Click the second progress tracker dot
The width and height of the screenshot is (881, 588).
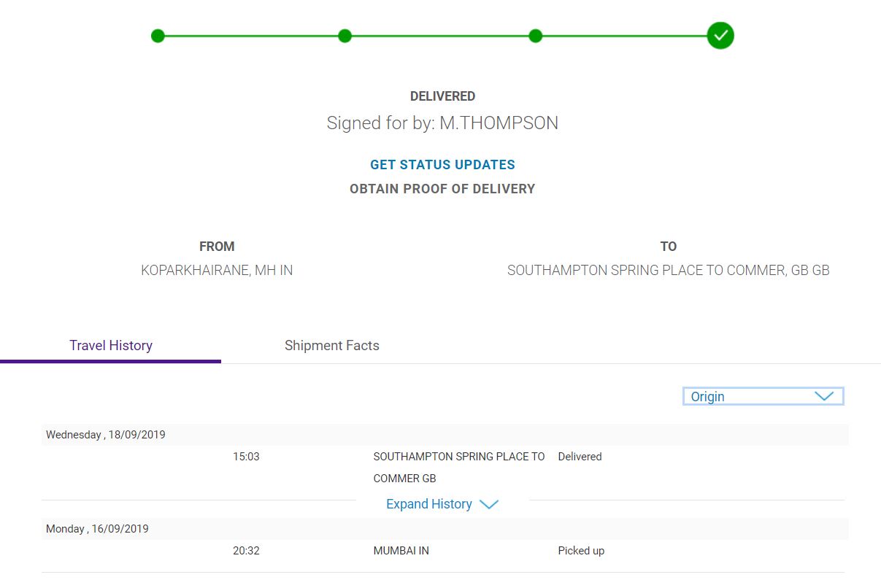pos(345,36)
